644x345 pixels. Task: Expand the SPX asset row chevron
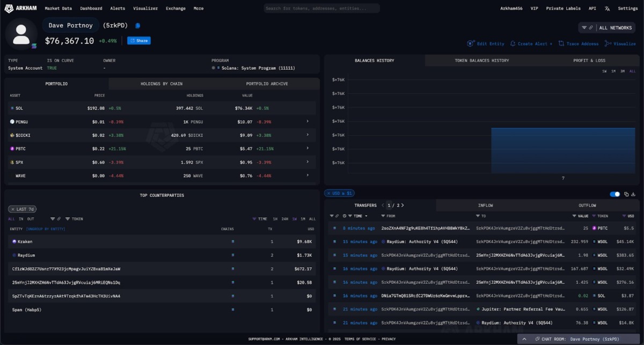click(308, 162)
